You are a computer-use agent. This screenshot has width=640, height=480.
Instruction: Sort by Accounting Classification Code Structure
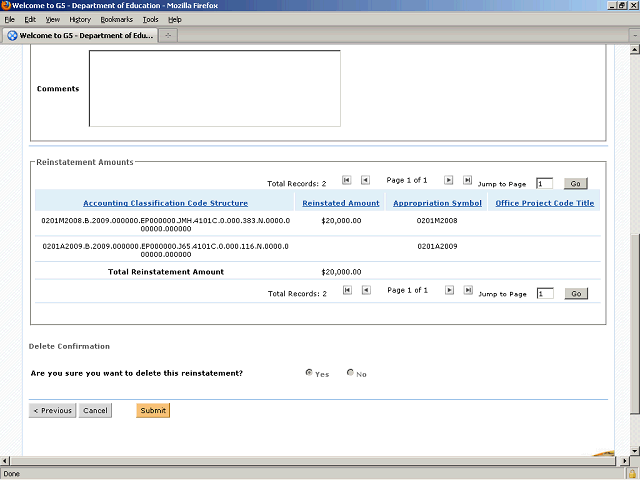point(165,203)
